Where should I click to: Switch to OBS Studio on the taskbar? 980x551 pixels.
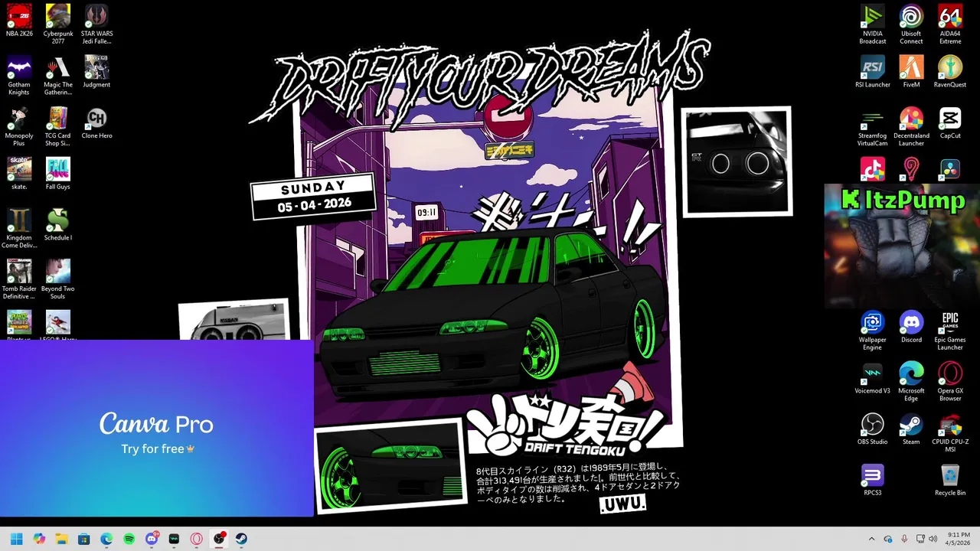(x=219, y=539)
